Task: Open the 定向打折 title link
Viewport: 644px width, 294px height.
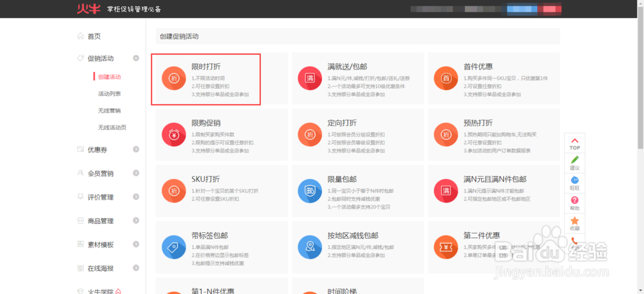Action: (342, 123)
